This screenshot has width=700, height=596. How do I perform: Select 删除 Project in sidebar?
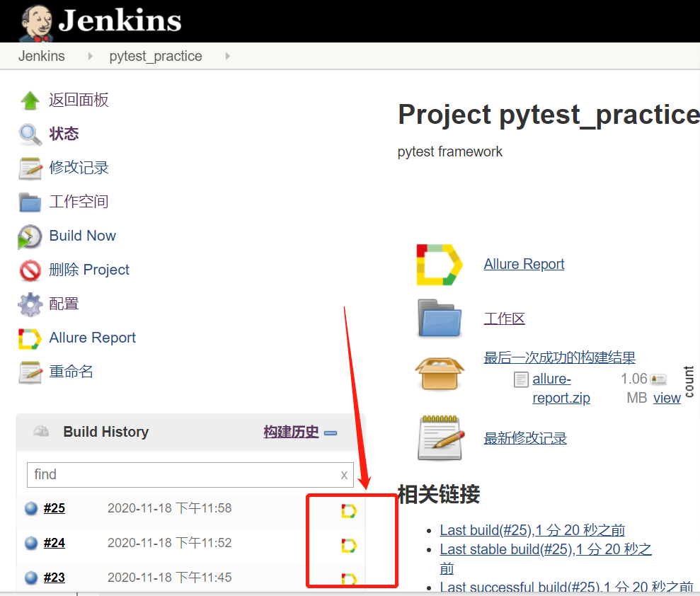(x=89, y=270)
